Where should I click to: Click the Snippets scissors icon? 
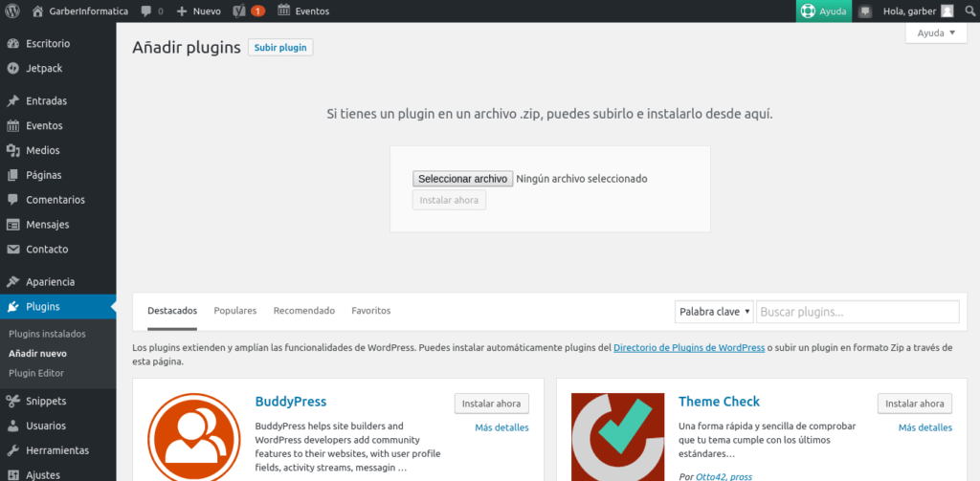click(x=13, y=401)
